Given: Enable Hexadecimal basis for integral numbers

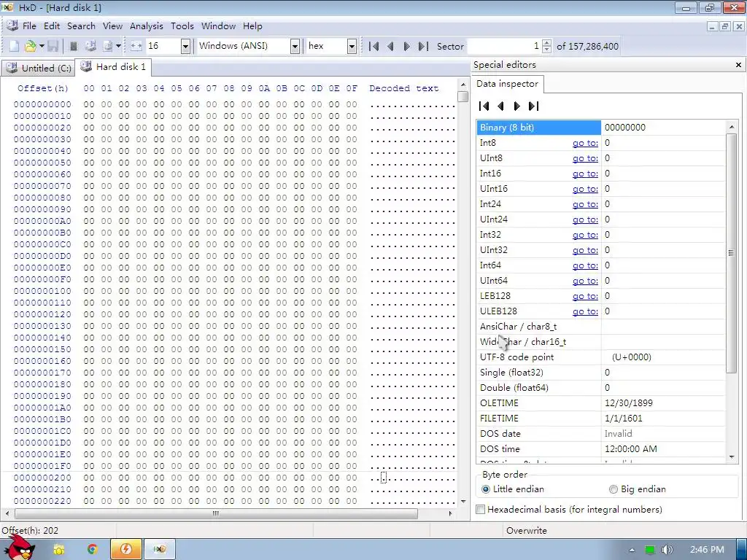Looking at the screenshot, I should click(x=569, y=510).
